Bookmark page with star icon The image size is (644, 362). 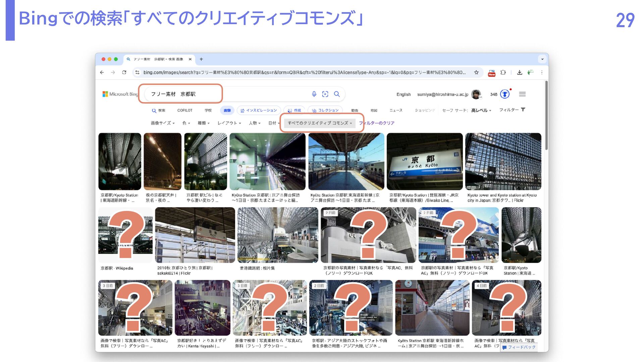click(476, 72)
